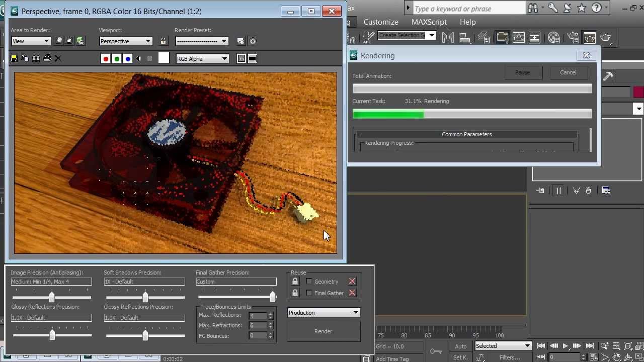
Task: Clear the render frame with the X icon
Action: point(58,58)
